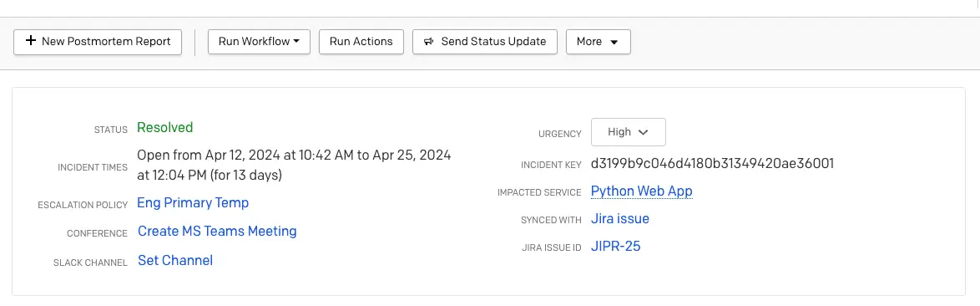Viewport: 980px width, 306px height.
Task: Click the green Resolved status text
Action: point(165,128)
